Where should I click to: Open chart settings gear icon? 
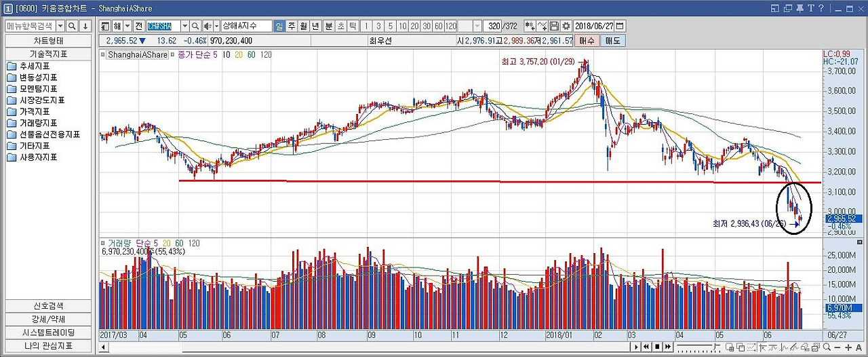(x=566, y=26)
